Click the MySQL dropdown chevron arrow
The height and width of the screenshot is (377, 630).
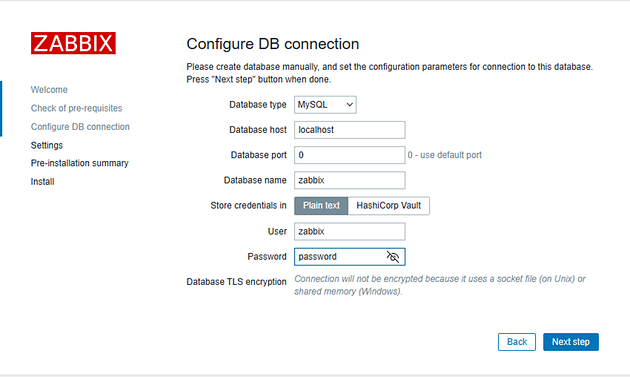(x=350, y=105)
